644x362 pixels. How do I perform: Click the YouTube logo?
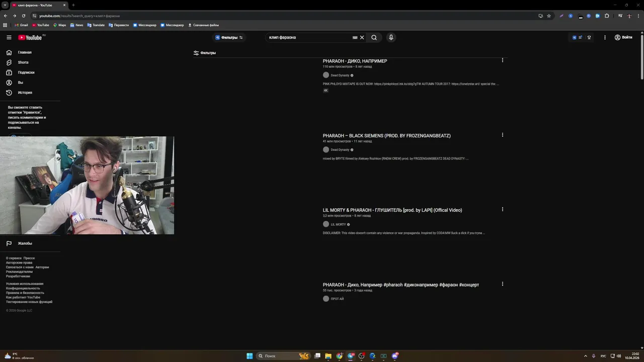30,37
